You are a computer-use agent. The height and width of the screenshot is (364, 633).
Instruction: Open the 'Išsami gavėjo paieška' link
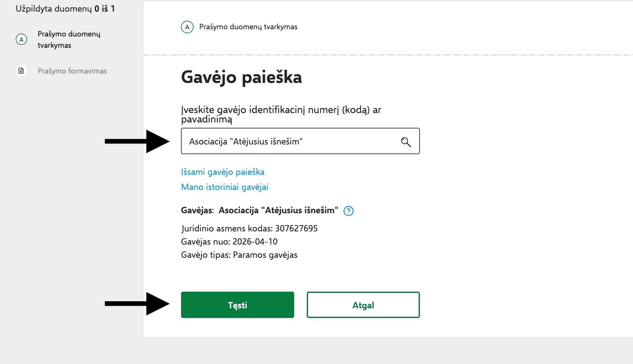[x=222, y=172]
